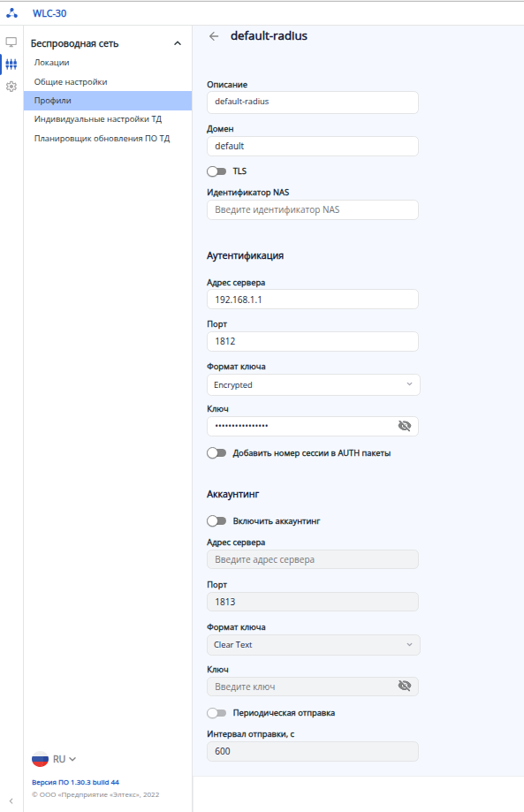The image size is (524, 812).
Task: Reveal authentication key with the eye icon
Action: 405,426
